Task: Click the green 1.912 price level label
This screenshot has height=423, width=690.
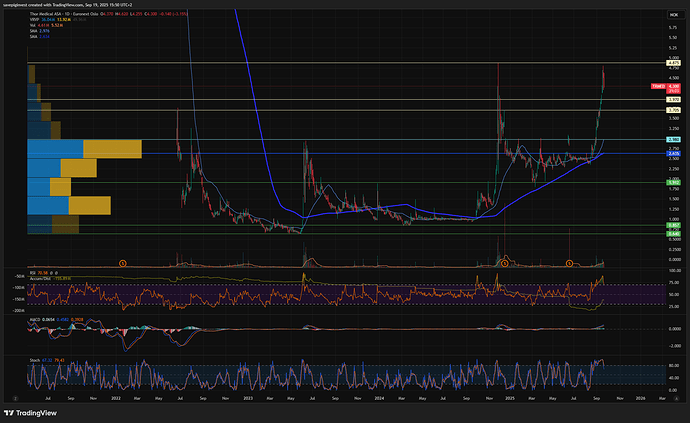Action: click(x=673, y=182)
